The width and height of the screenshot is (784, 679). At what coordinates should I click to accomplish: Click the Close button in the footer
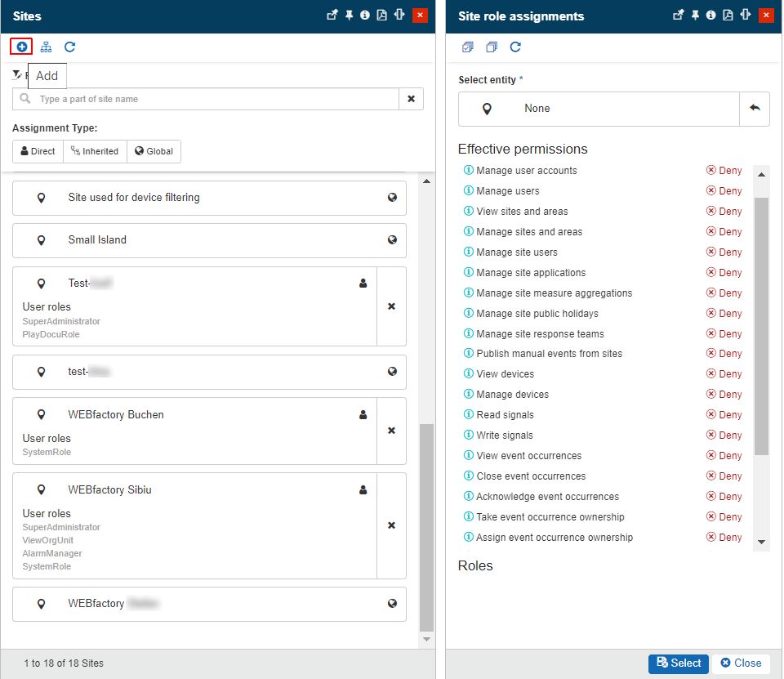click(x=740, y=663)
